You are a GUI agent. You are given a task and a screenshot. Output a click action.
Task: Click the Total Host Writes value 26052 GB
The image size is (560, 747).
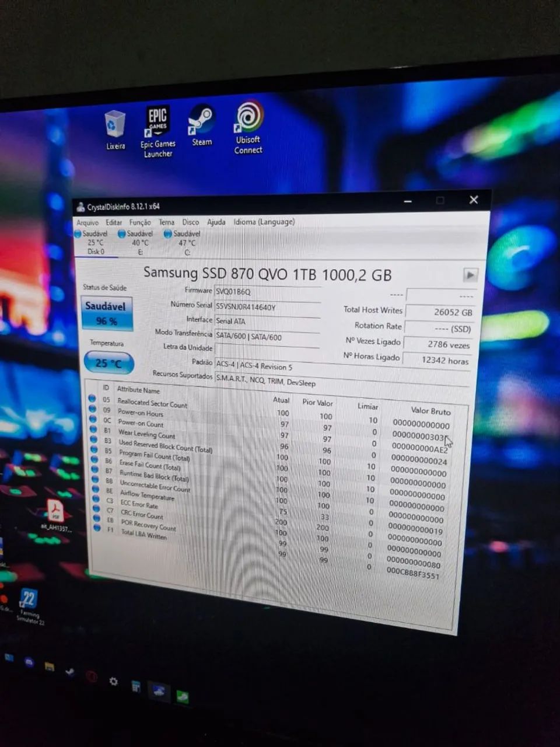click(440, 312)
